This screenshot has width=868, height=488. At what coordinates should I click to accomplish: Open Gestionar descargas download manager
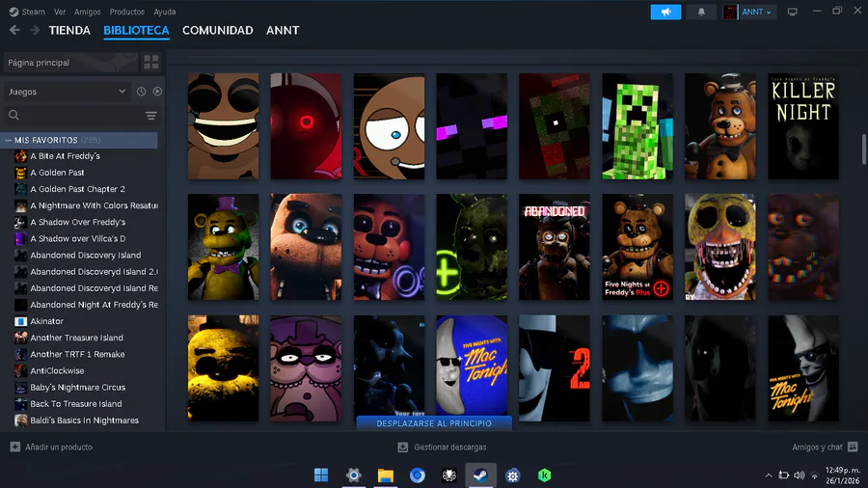[x=445, y=447]
